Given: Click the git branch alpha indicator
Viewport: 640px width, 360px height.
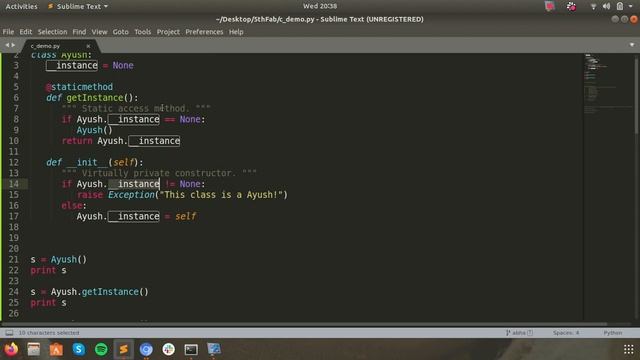Looking at the screenshot, I should tap(519, 333).
